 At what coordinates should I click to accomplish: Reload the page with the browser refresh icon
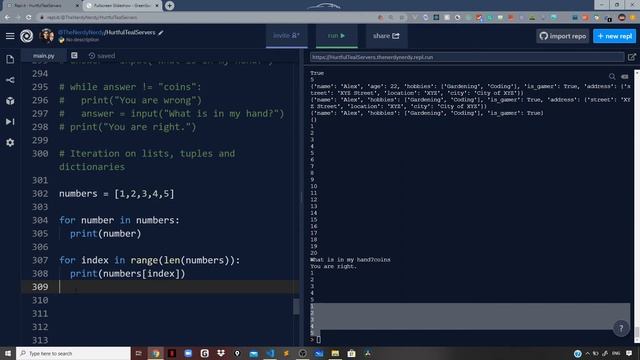coord(28,18)
